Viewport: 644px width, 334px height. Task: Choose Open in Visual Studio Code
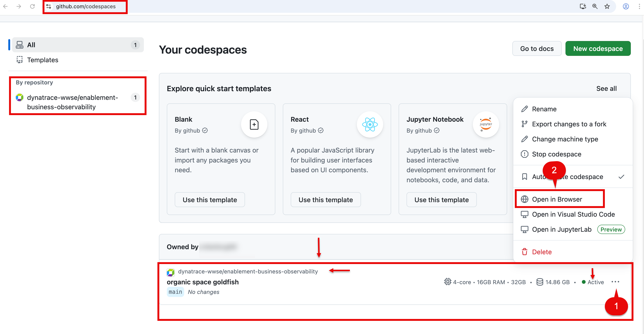(573, 214)
